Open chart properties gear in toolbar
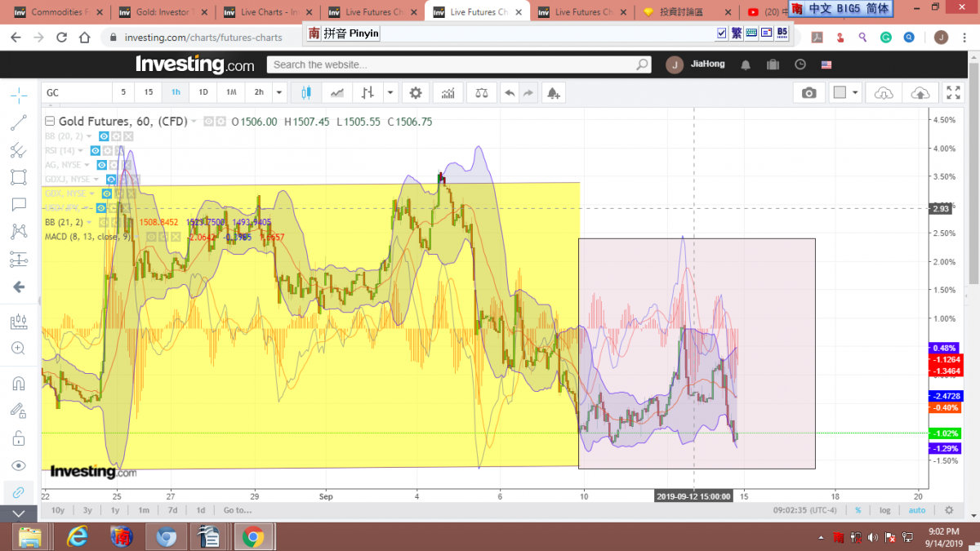 coord(416,93)
